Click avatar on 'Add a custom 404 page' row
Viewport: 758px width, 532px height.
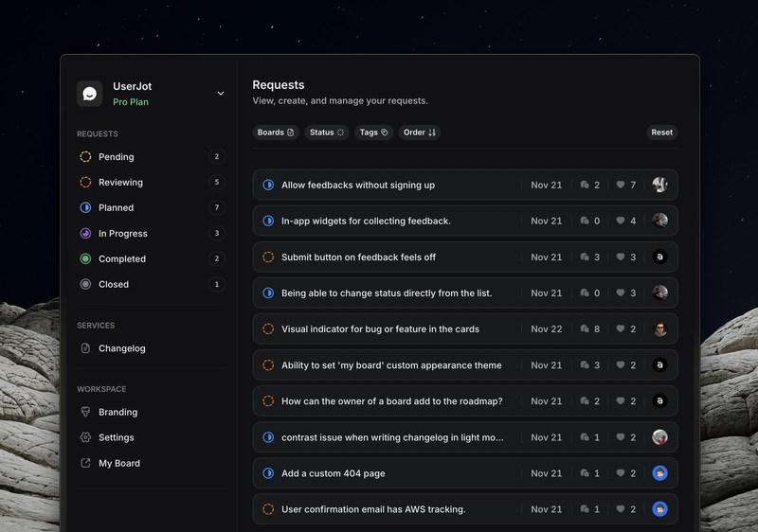coord(659,473)
